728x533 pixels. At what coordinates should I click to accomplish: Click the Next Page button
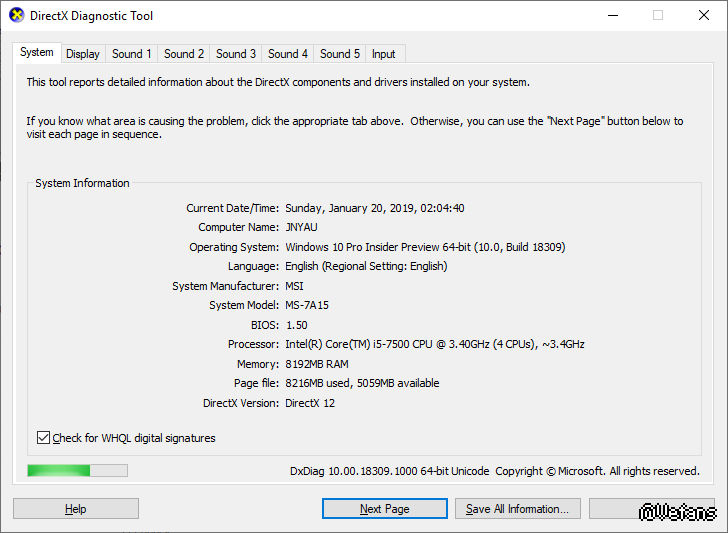pyautogui.click(x=384, y=509)
